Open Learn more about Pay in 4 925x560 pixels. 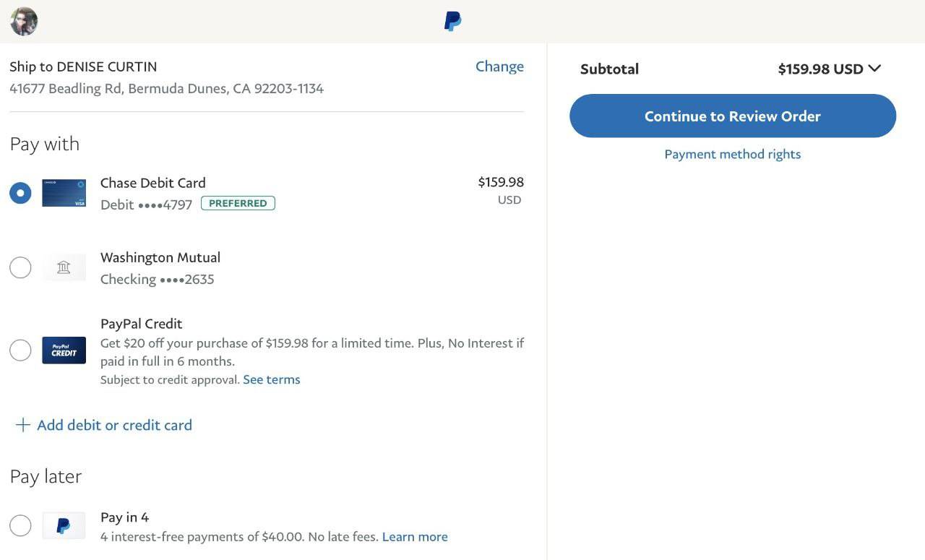pyautogui.click(x=415, y=537)
